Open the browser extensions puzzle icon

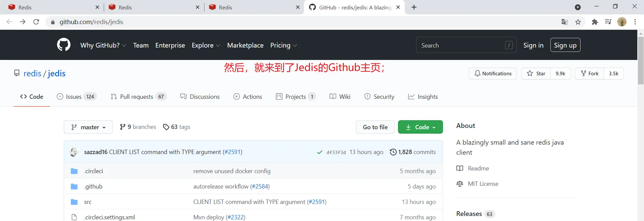click(595, 22)
